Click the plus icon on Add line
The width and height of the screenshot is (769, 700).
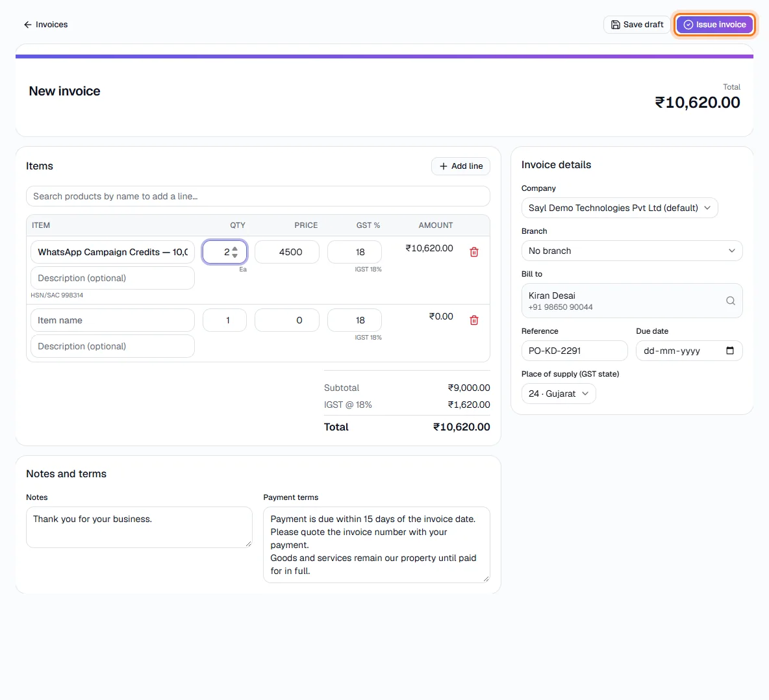click(x=444, y=166)
